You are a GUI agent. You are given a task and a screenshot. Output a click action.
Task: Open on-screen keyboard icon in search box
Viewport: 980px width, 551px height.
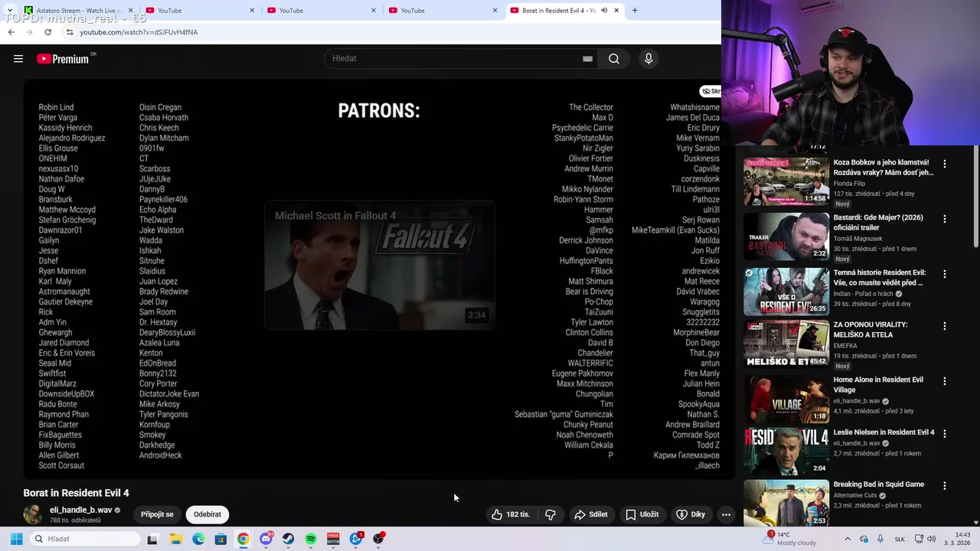[587, 59]
